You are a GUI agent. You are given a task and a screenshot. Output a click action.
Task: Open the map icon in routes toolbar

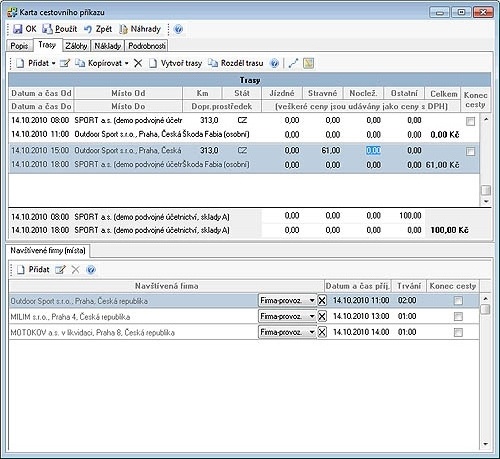308,63
